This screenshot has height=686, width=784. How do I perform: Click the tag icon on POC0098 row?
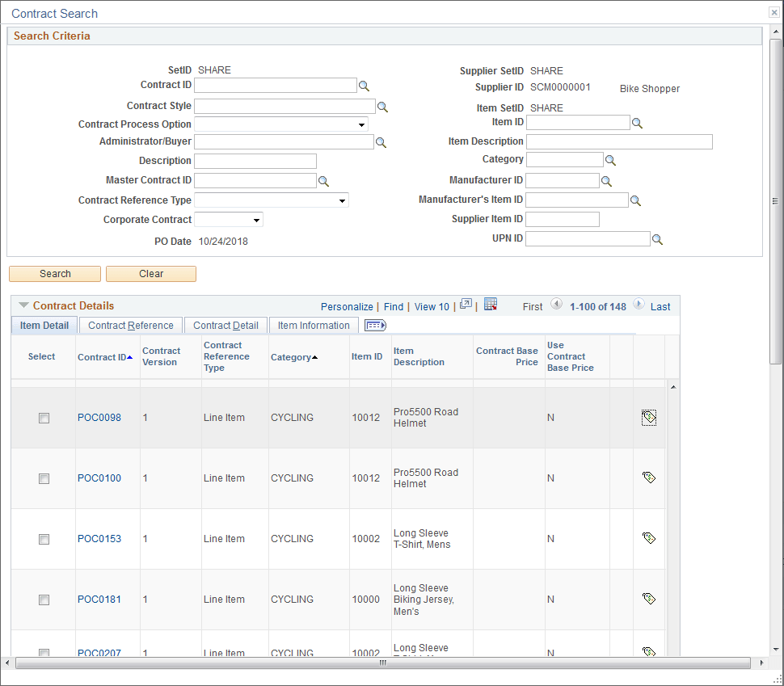(x=648, y=417)
